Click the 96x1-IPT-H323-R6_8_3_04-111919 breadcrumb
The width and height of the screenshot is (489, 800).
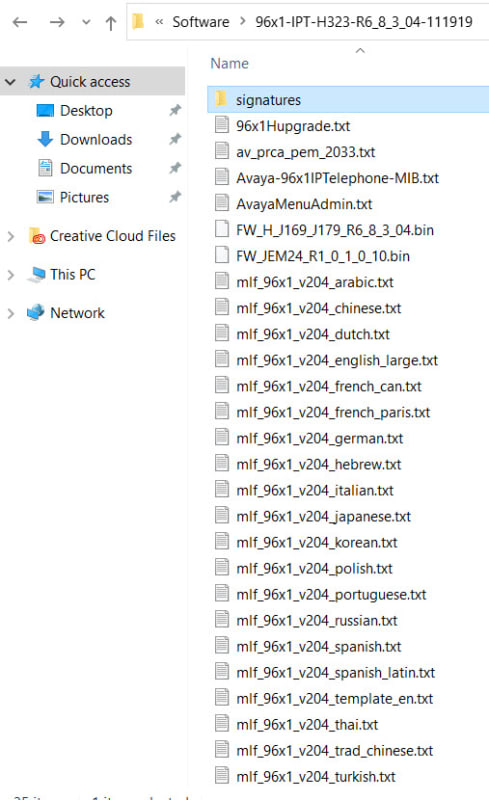click(364, 22)
